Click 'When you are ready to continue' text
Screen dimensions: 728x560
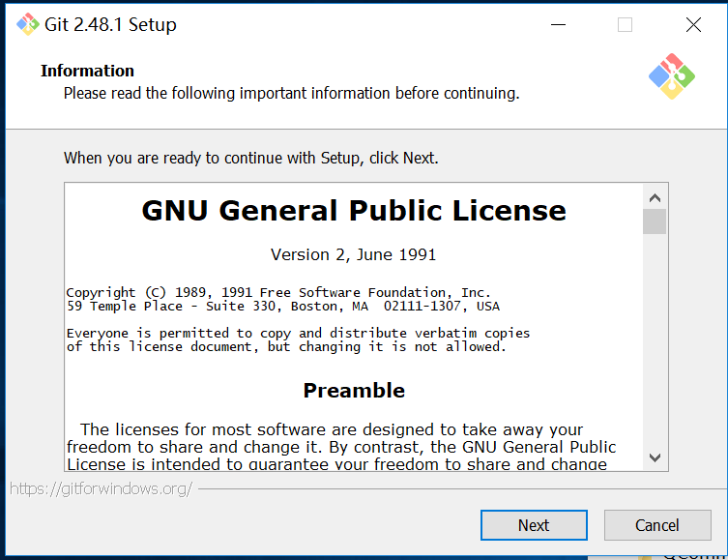(x=251, y=158)
